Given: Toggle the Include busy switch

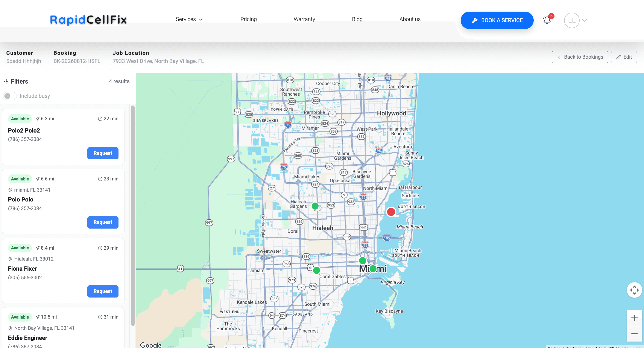Looking at the screenshot, I should [x=10, y=96].
